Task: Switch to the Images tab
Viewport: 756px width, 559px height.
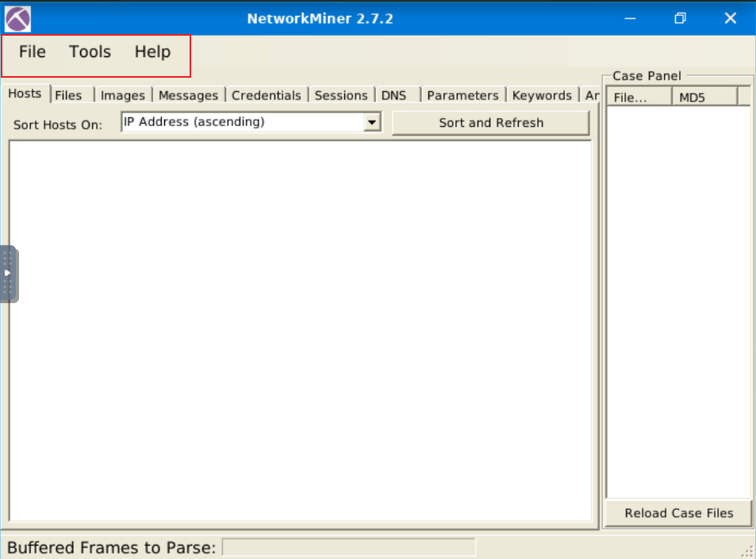Action: 123,95
